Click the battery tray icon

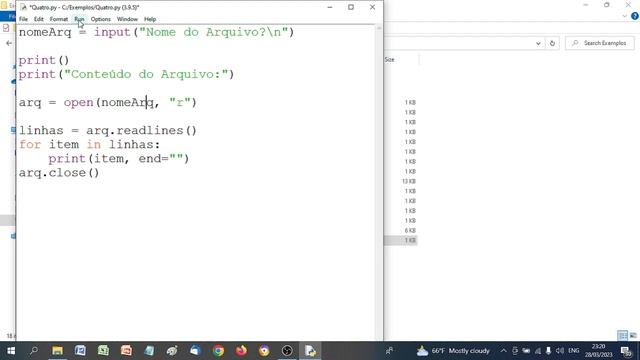tap(526, 351)
